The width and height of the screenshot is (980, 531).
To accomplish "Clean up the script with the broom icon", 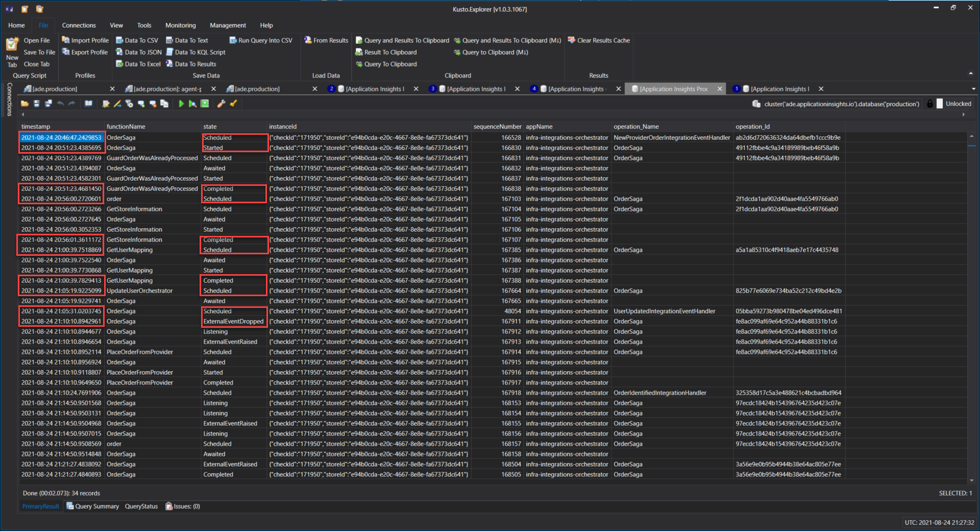I will coord(234,104).
